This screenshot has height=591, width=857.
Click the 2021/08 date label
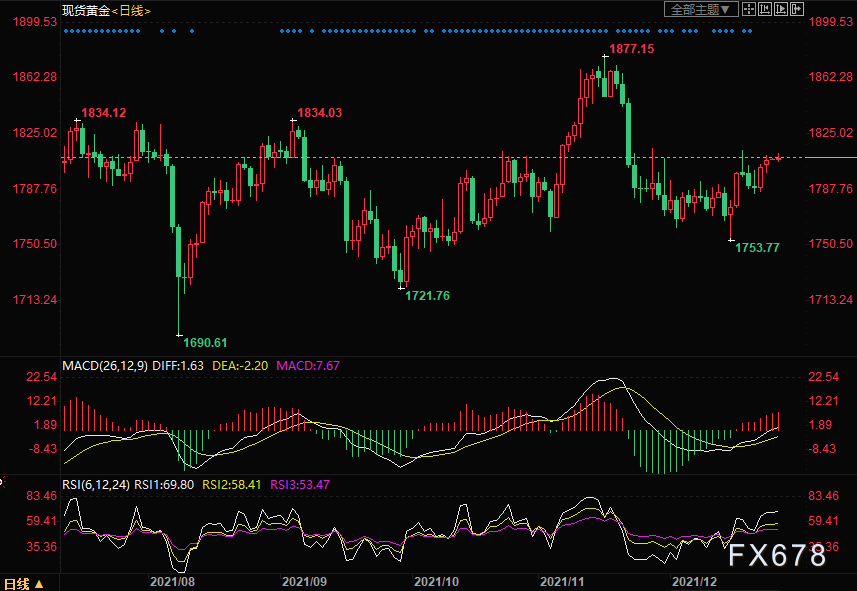tap(173, 581)
